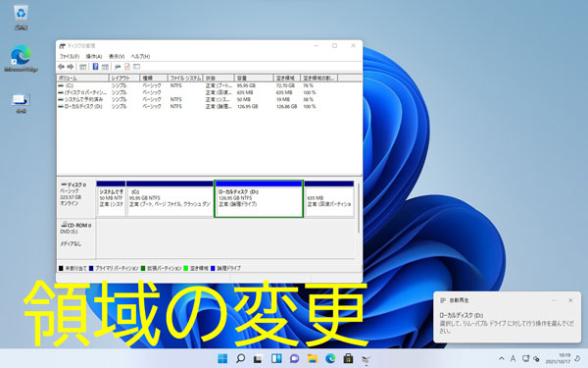Open the notification's three-dot options

pos(554,300)
